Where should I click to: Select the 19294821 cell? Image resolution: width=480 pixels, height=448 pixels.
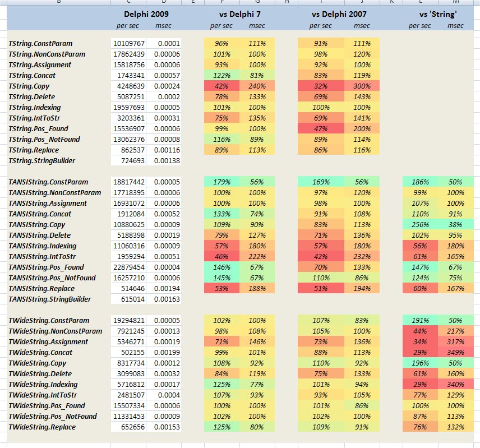(128, 320)
